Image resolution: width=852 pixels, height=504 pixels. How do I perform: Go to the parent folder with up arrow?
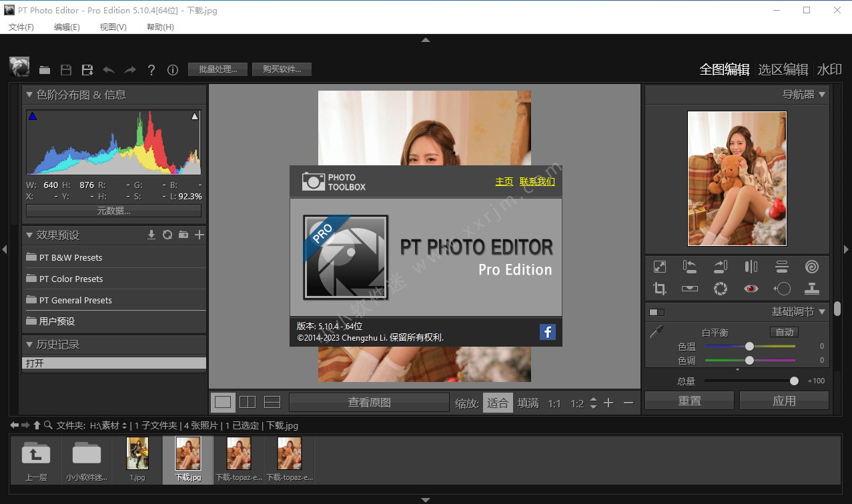(x=37, y=425)
